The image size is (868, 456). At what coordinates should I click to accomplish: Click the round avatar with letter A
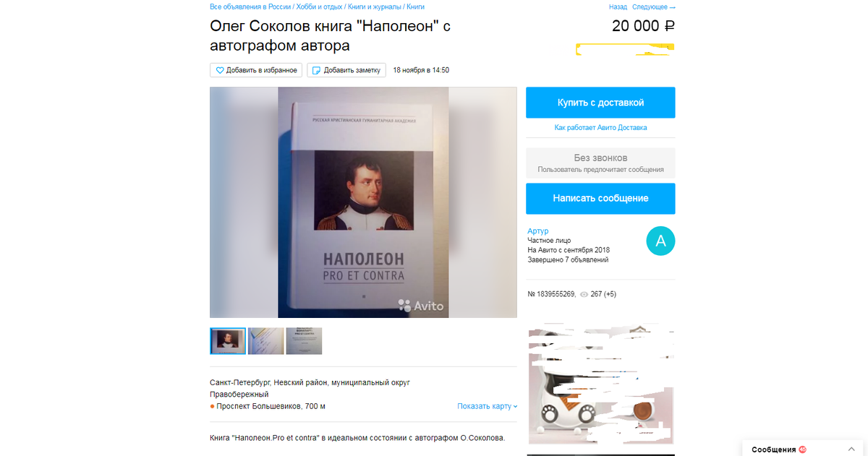[660, 241]
